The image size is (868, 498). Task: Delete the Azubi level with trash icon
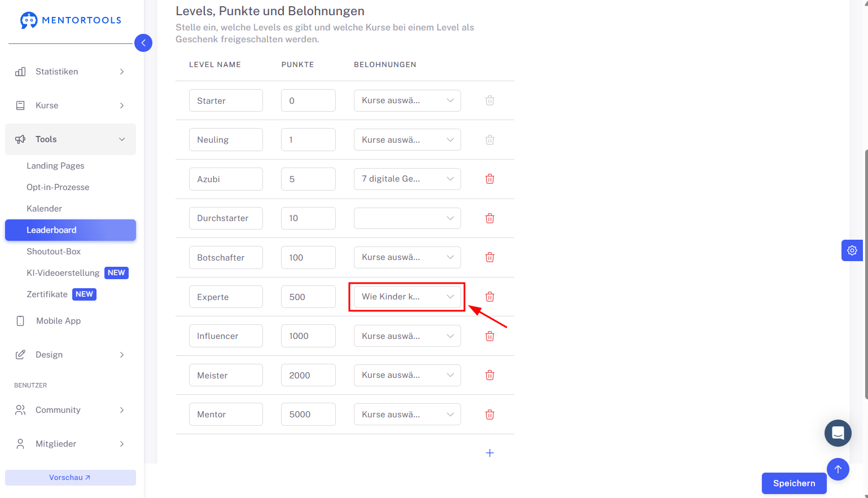(490, 179)
